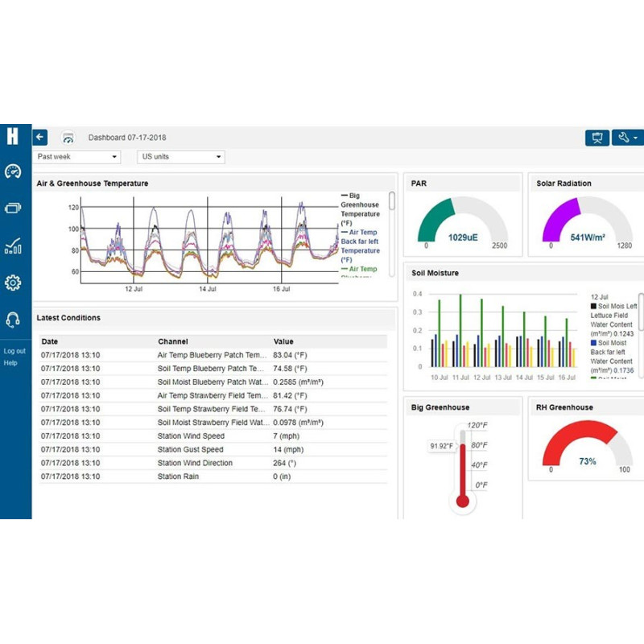644x644 pixels.
Task: Open the dashboard gauge sidebar icon
Action: click(x=13, y=171)
